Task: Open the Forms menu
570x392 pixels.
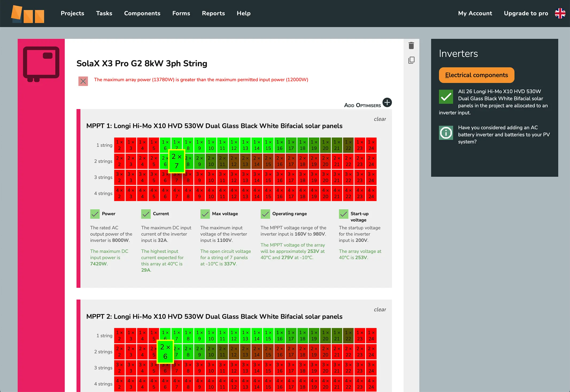Action: 181,13
